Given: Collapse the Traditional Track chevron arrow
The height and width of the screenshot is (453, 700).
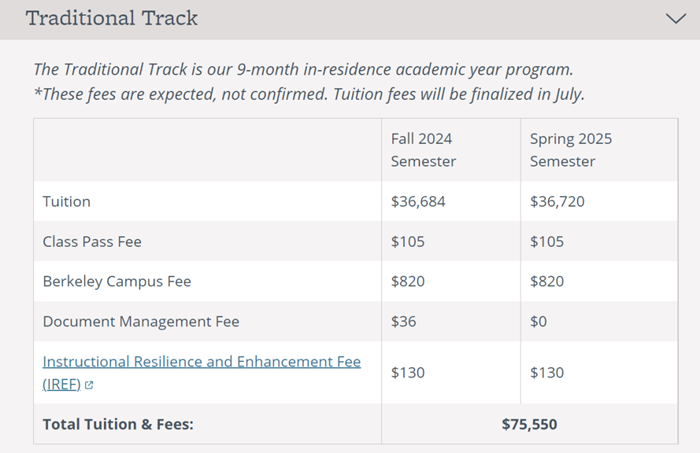Looking at the screenshot, I should (x=676, y=19).
